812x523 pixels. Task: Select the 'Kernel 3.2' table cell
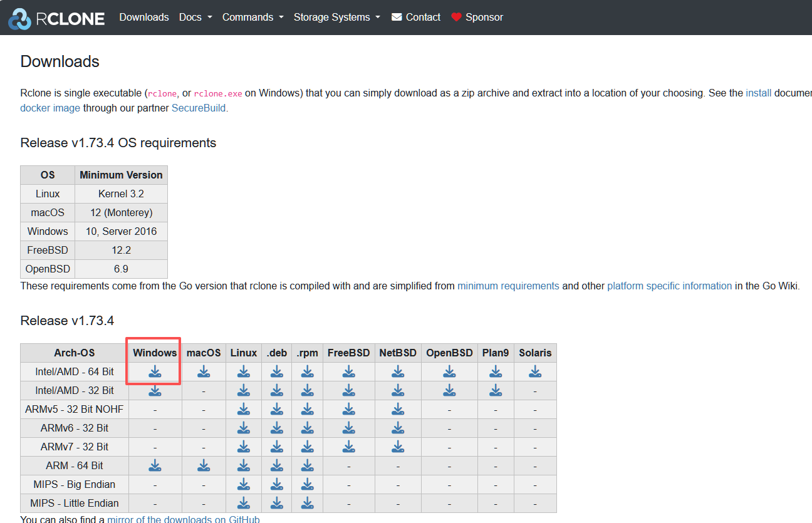pos(122,194)
